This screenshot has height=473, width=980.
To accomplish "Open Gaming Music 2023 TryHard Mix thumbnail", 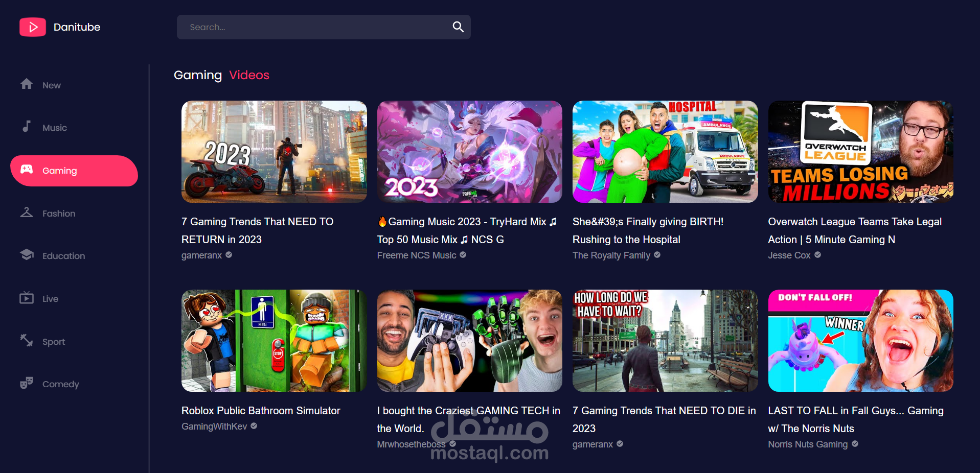I will (x=470, y=152).
